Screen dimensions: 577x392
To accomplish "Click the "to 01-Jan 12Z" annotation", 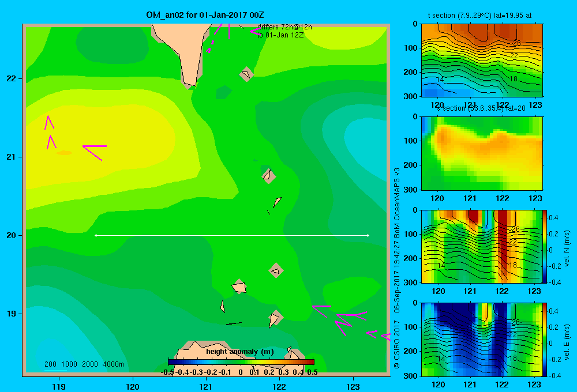I will pyautogui.click(x=280, y=35).
